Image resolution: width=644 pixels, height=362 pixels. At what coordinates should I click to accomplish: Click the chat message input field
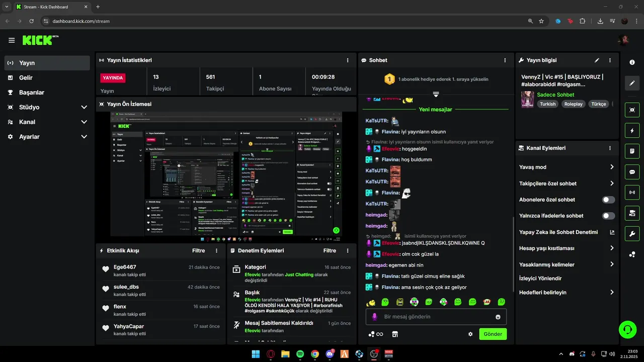click(436, 317)
